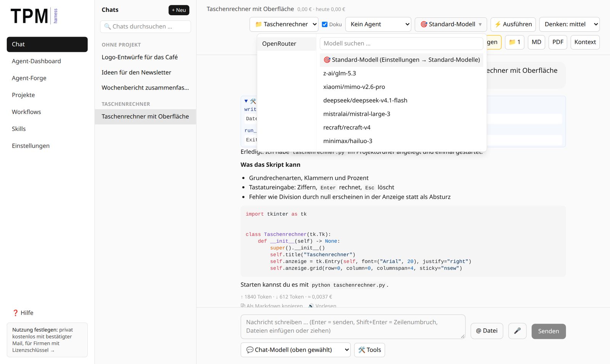
Task: Export the chat with the PDF button
Action: click(558, 42)
